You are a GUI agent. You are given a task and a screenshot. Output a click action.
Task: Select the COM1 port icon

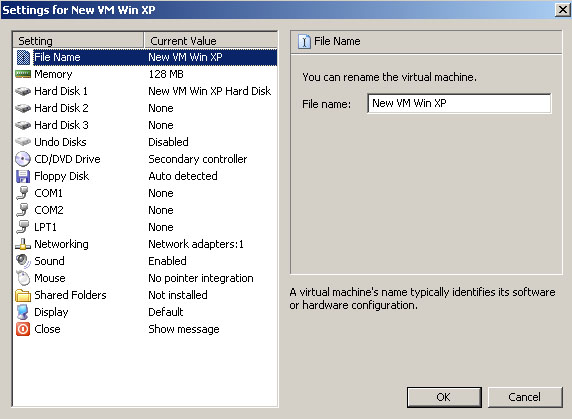tap(23, 193)
